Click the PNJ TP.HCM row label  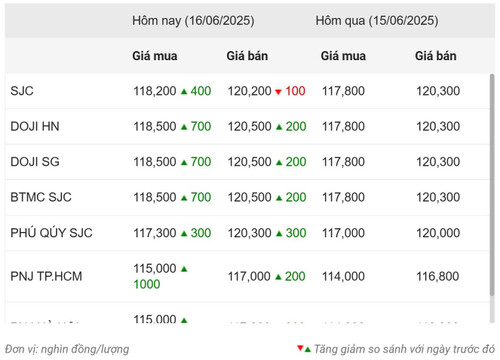tap(46, 276)
